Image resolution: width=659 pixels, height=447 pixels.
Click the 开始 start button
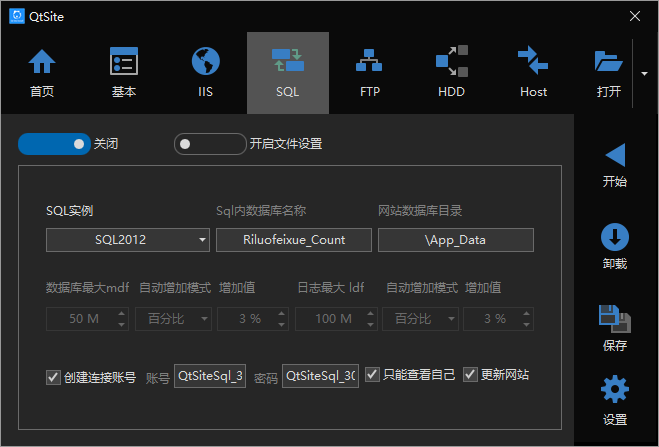pyautogui.click(x=615, y=164)
